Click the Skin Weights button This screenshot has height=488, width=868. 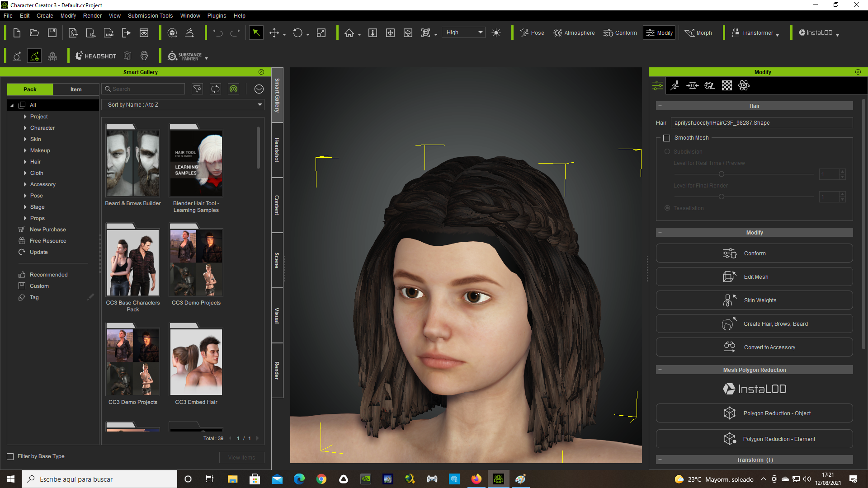tap(754, 300)
